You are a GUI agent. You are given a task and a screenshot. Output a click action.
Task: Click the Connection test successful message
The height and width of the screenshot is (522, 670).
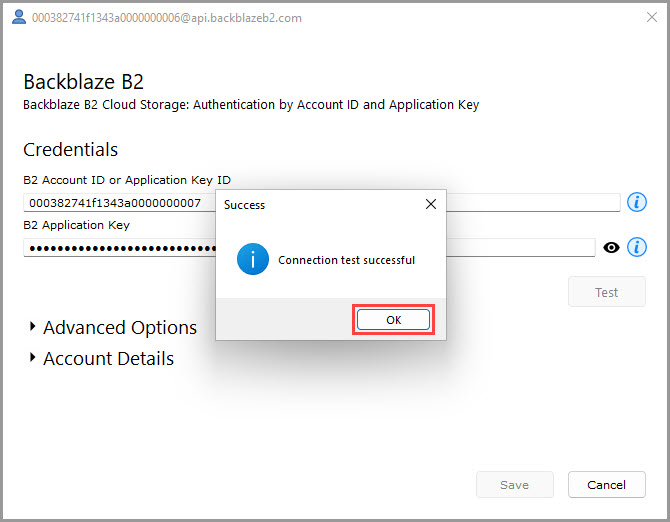pyautogui.click(x=346, y=260)
